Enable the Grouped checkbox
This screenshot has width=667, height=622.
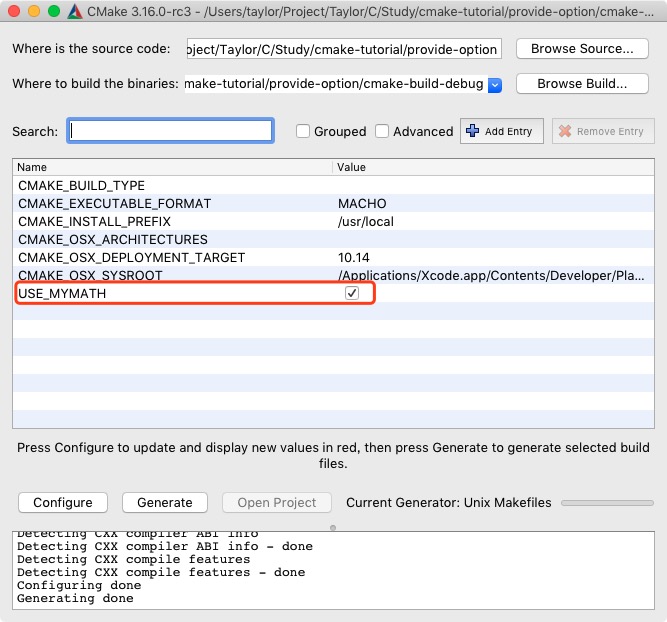[x=303, y=131]
